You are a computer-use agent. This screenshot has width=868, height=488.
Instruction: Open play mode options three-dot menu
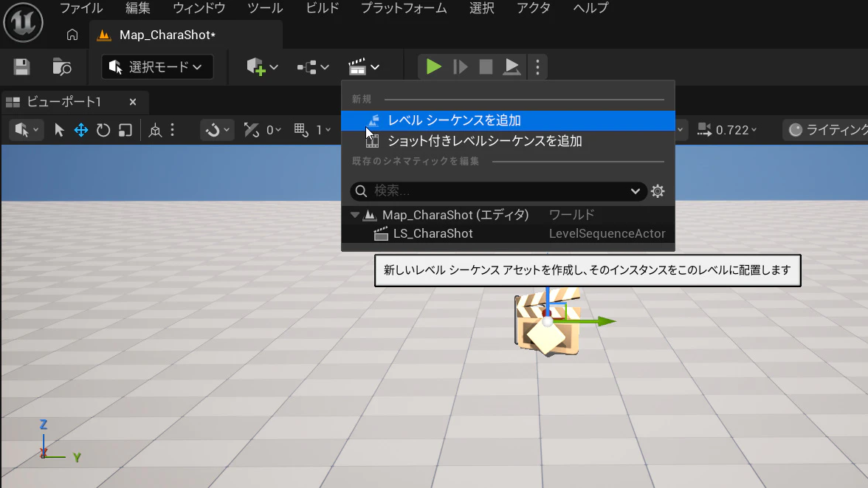pos(537,67)
